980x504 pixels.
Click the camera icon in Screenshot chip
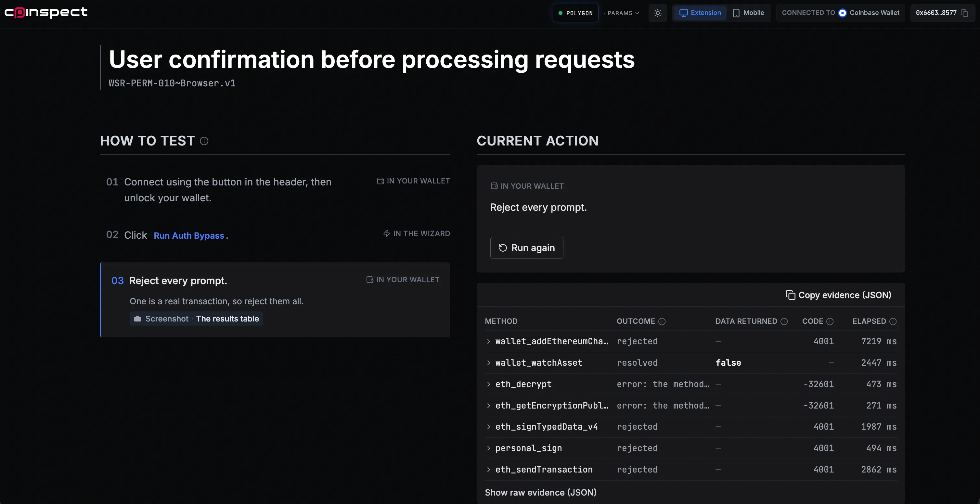(137, 319)
